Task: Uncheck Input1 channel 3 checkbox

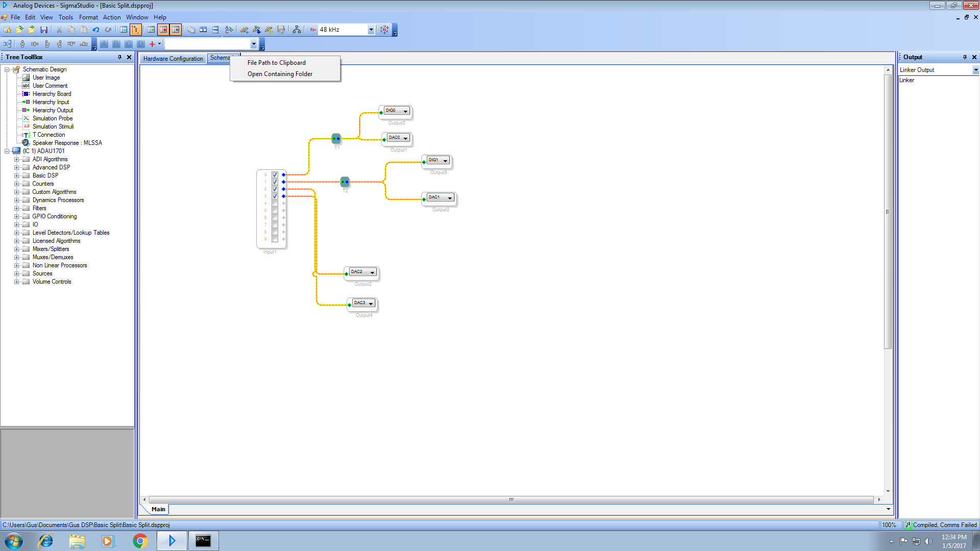Action: [x=275, y=196]
